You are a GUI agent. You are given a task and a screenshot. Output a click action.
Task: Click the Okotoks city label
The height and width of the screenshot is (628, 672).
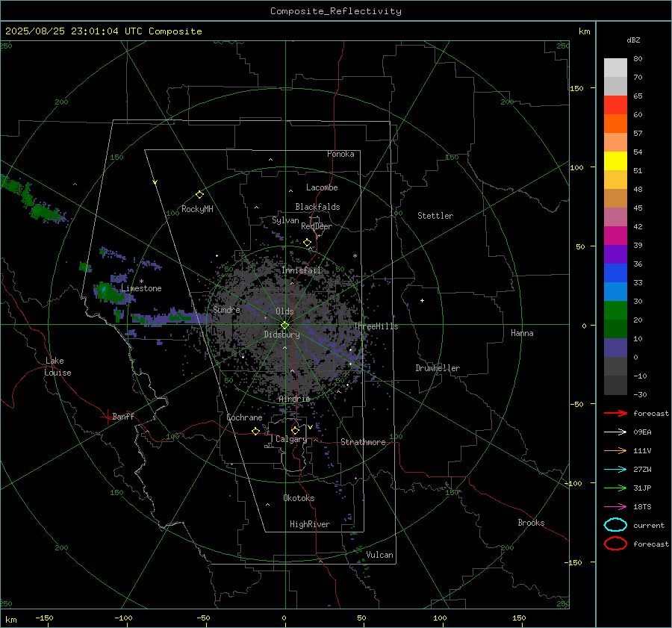[x=299, y=498]
